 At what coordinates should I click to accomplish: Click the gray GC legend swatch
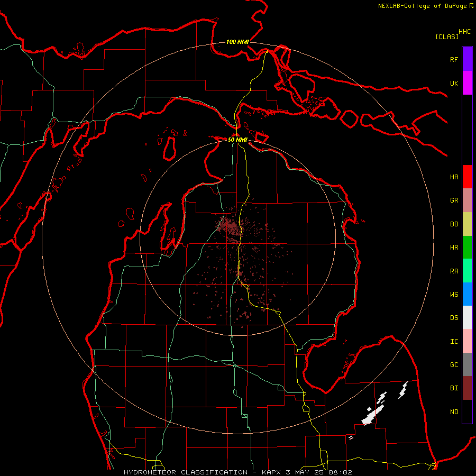pyautogui.click(x=467, y=364)
